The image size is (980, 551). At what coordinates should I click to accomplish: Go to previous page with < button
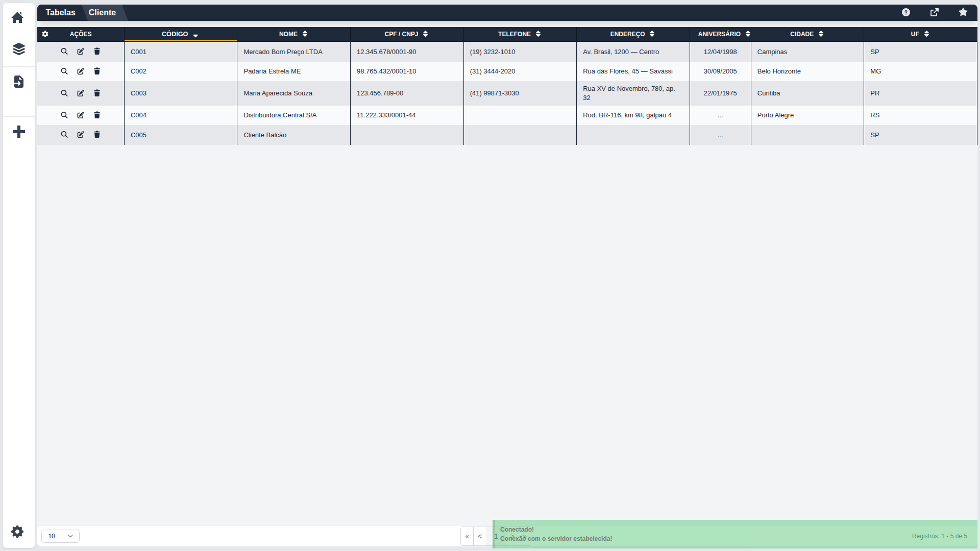(x=480, y=536)
